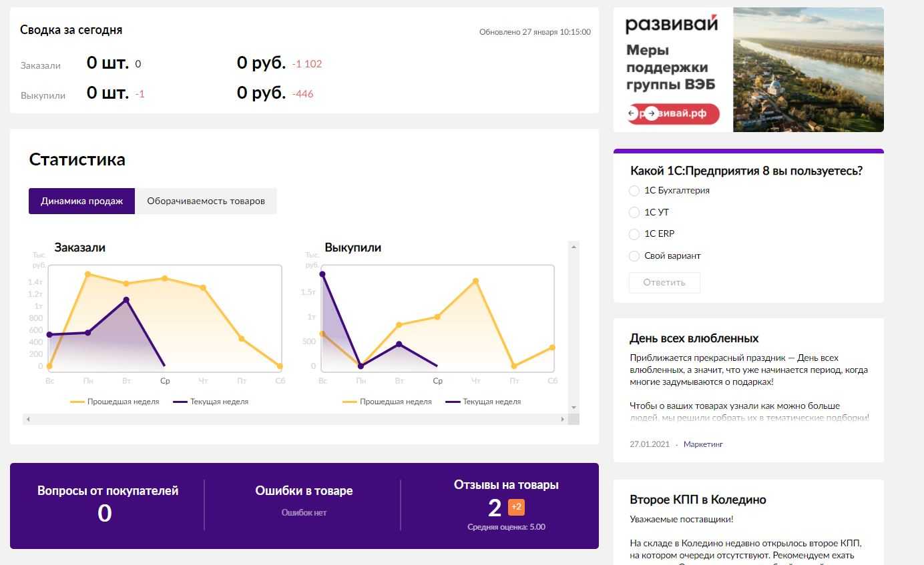Open the Вопросы от покупателей section

[107, 491]
